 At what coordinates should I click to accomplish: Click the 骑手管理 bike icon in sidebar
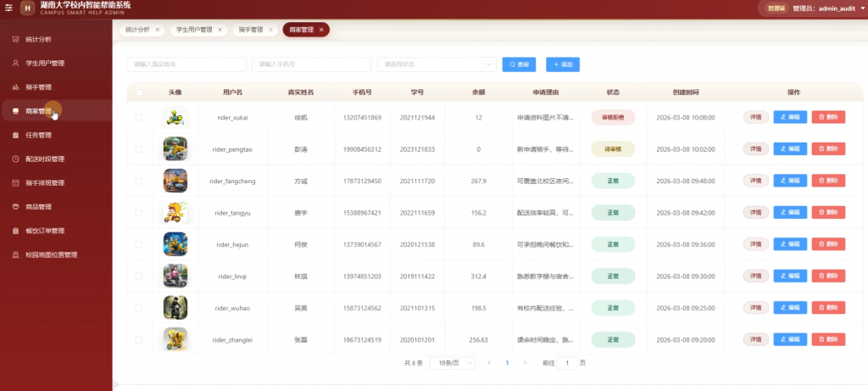click(x=15, y=87)
